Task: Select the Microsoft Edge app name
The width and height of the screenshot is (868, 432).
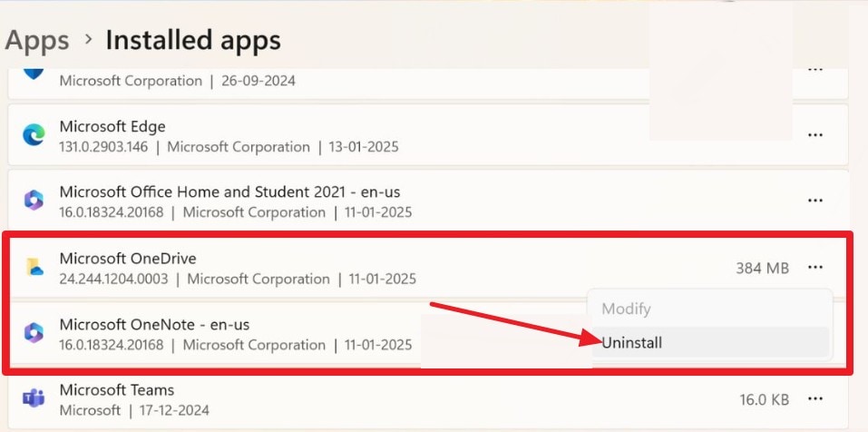Action: 112,126
